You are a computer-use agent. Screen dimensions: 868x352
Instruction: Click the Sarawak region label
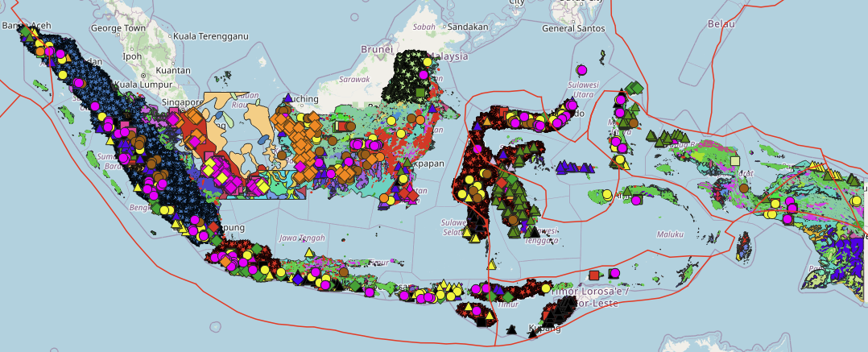[x=353, y=79]
